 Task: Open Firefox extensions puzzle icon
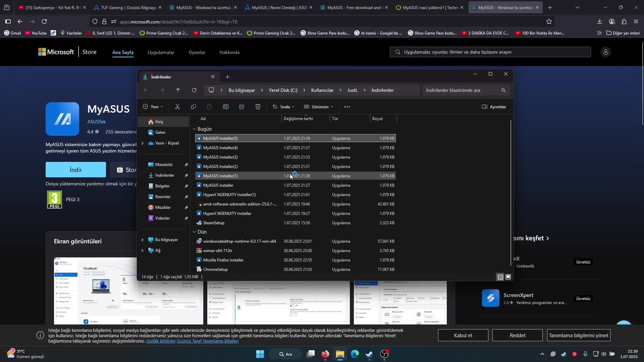(x=624, y=21)
